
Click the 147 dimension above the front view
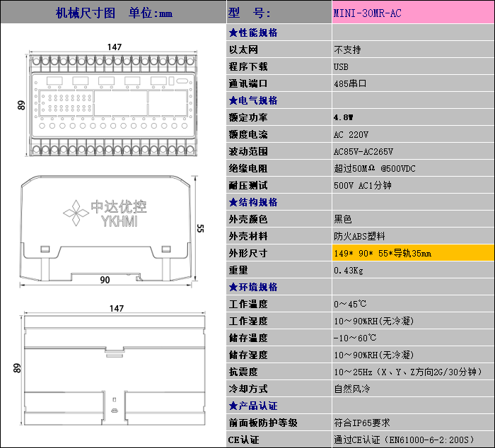(115, 47)
